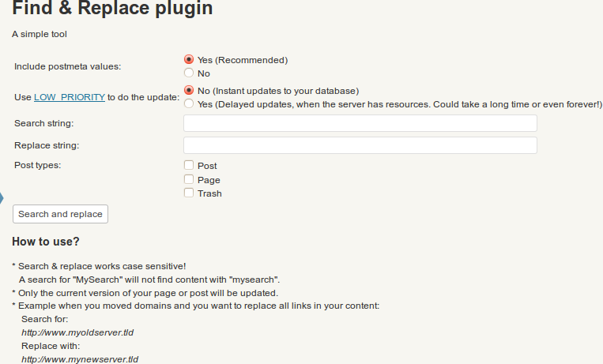Screen dimensions: 603x364
Task: Check the Trash post type checkbox
Action: [188, 193]
